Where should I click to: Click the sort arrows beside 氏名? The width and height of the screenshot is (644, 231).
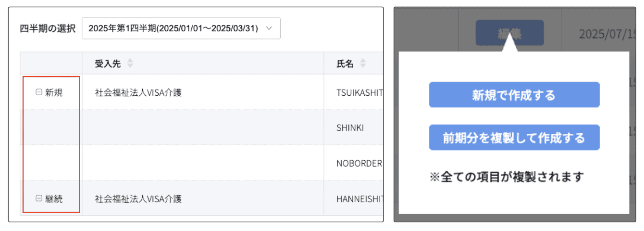[363, 63]
